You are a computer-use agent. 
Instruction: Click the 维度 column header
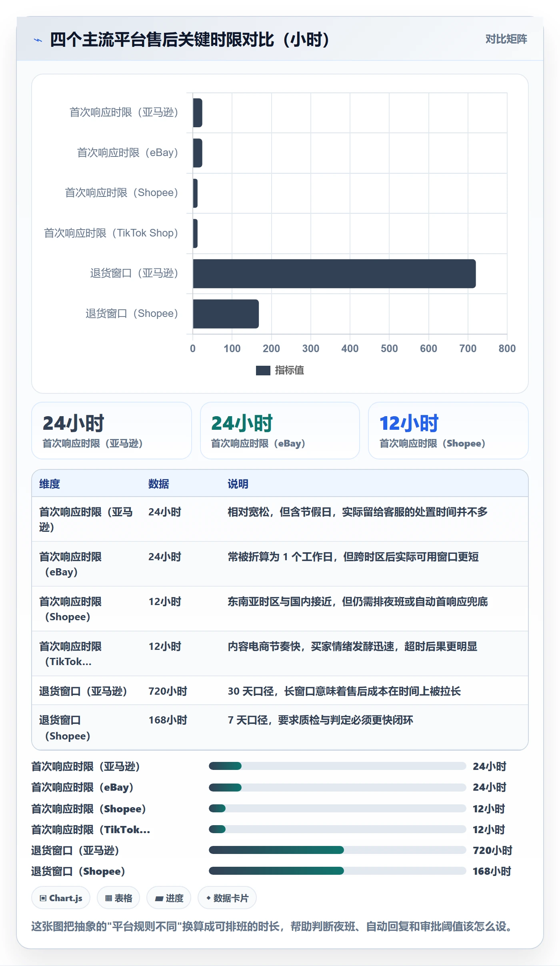(50, 484)
